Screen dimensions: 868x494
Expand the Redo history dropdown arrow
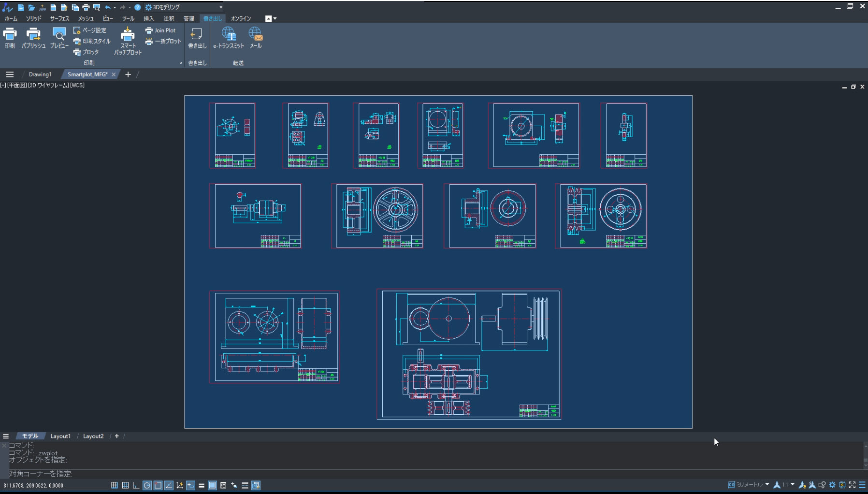[x=130, y=7]
